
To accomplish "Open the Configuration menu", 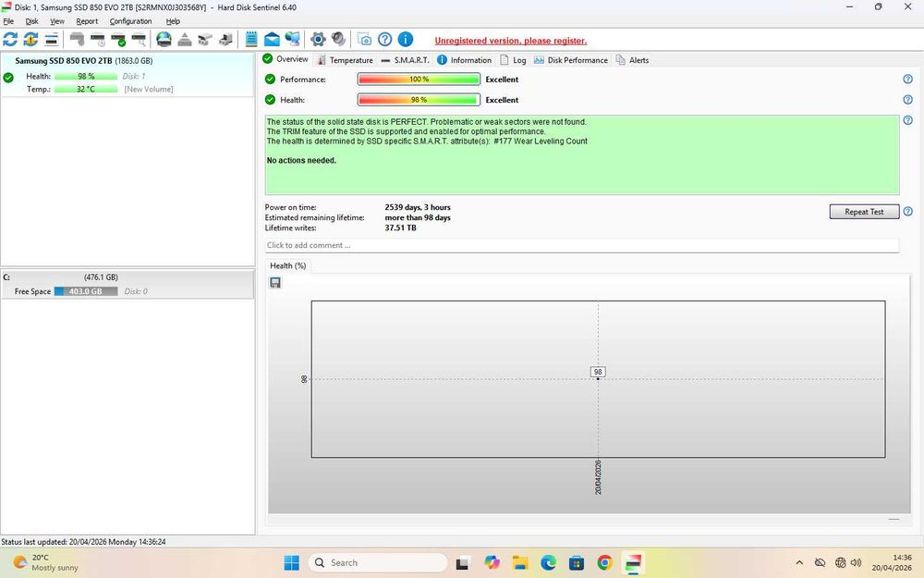I will [130, 21].
